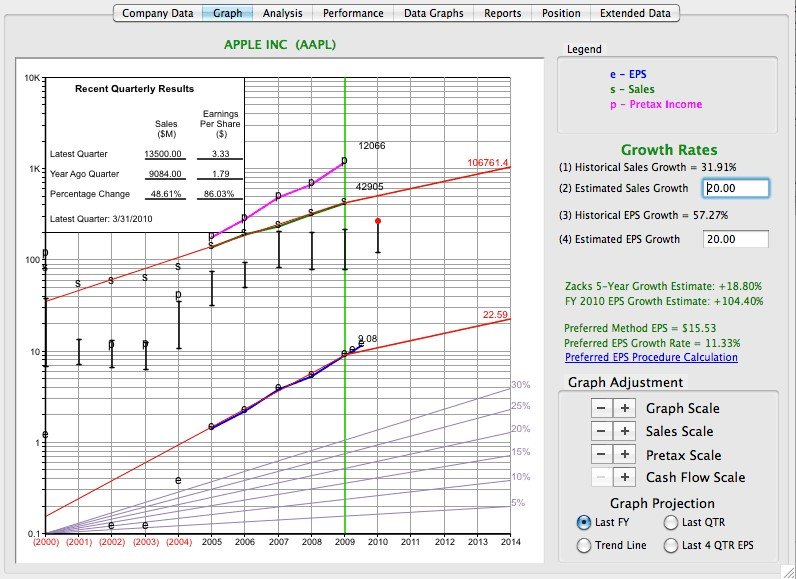Click the 86.03% EPS percentage change

tap(218, 194)
